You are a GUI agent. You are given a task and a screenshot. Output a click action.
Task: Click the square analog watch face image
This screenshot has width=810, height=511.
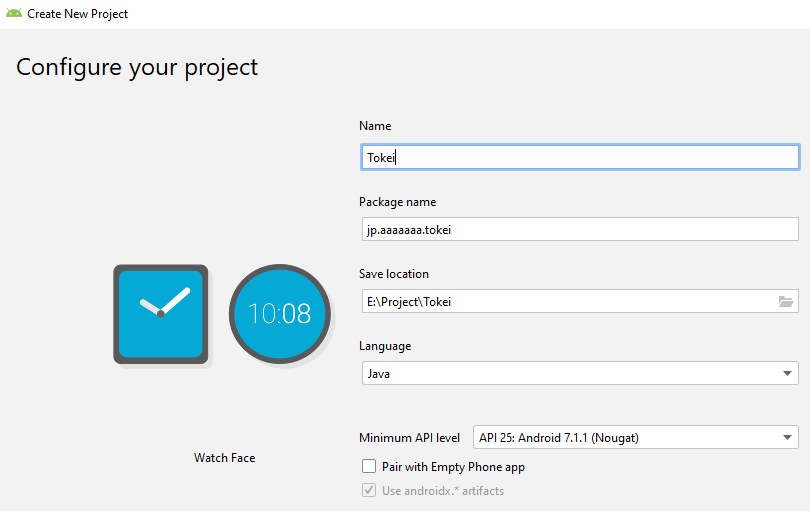tap(160, 314)
